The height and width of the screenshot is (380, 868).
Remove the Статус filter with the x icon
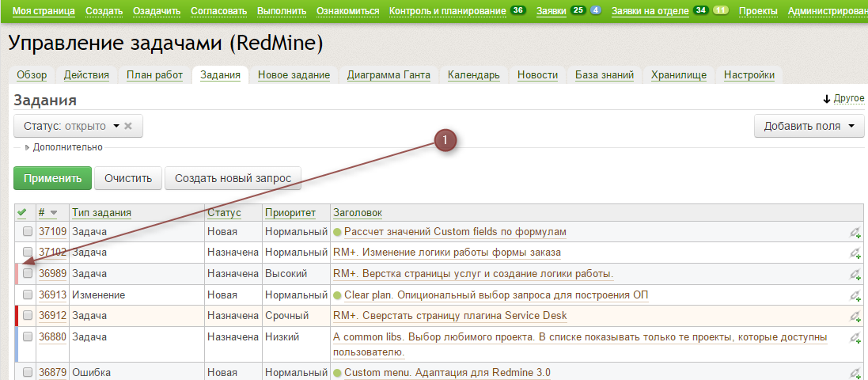coord(128,126)
